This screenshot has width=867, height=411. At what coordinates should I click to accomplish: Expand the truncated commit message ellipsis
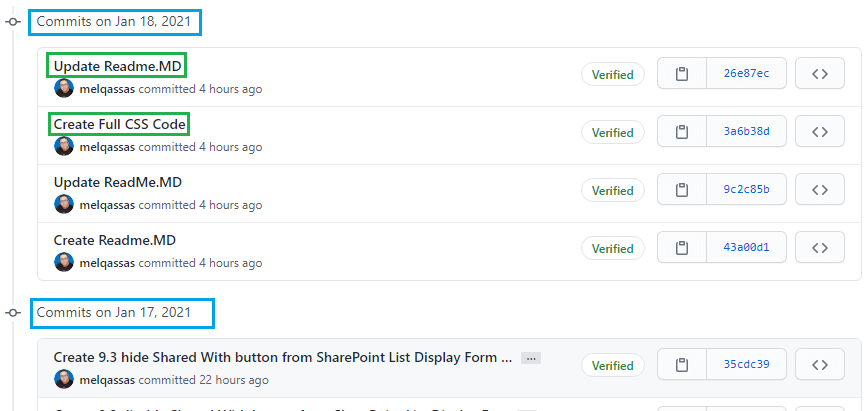pos(531,357)
